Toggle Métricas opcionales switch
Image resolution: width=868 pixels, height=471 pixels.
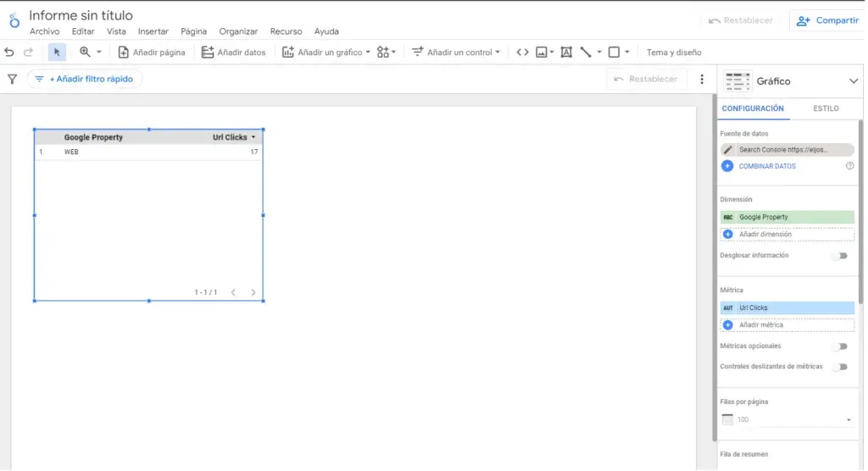pos(842,346)
